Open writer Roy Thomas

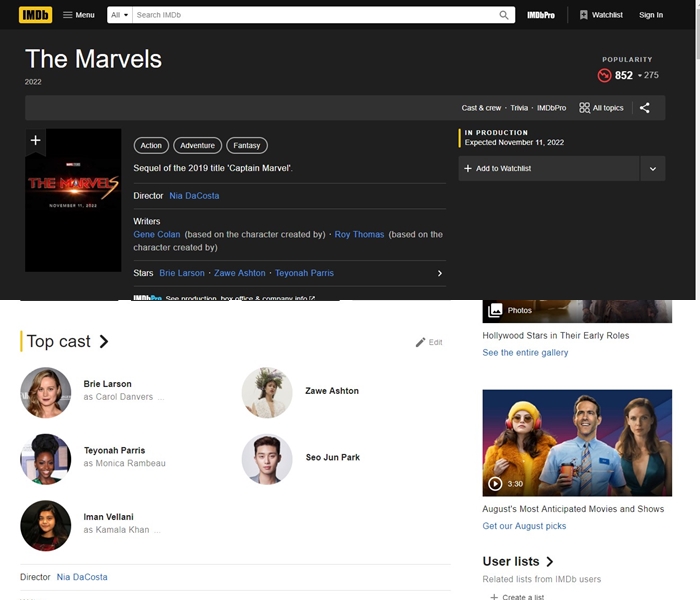point(359,234)
